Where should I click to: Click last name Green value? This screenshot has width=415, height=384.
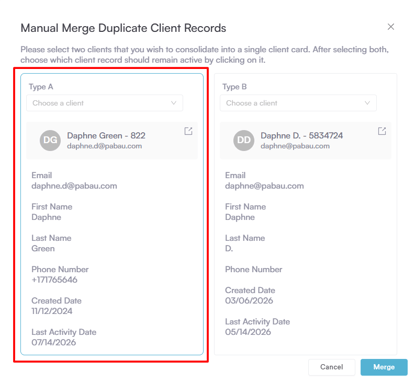[x=43, y=249]
